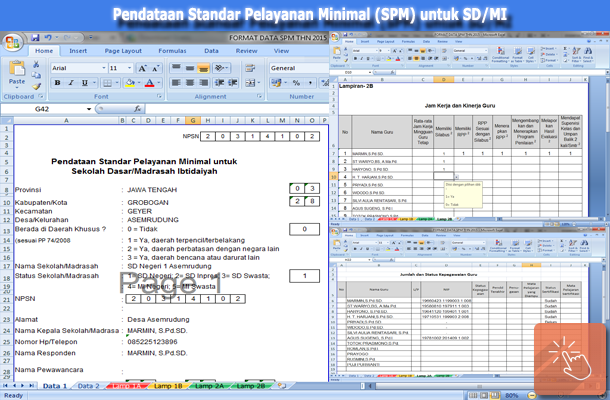Open the Arial font name dropdown
The width and height of the screenshot is (610, 400).
click(104, 68)
